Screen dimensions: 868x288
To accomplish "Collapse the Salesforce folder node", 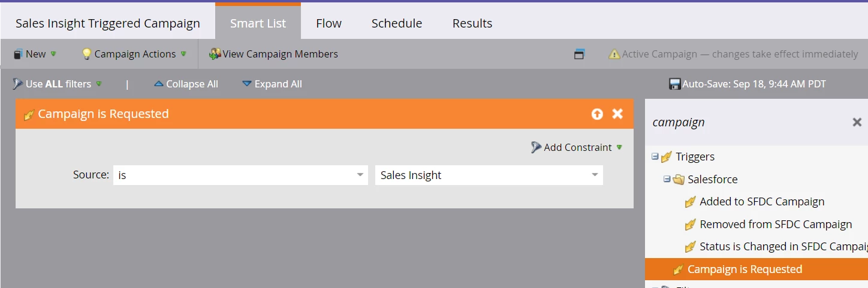I will pos(667,179).
